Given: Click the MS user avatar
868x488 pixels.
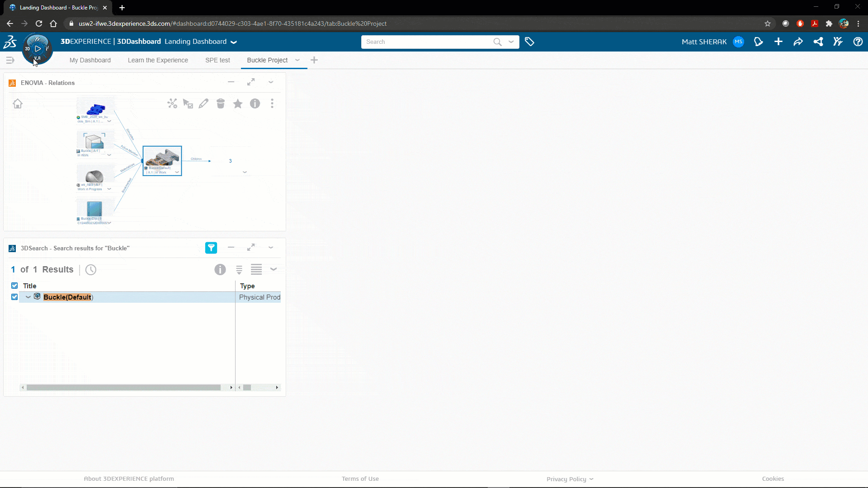Looking at the screenshot, I should [x=738, y=42].
